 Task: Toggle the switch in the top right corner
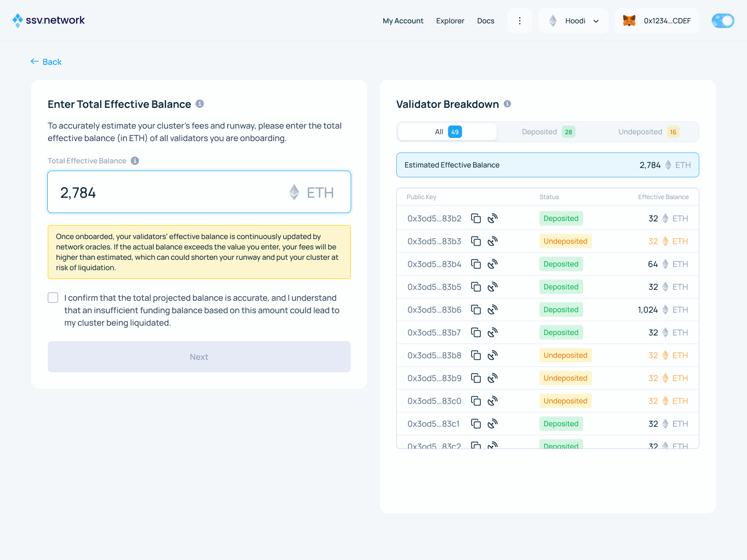click(x=723, y=21)
